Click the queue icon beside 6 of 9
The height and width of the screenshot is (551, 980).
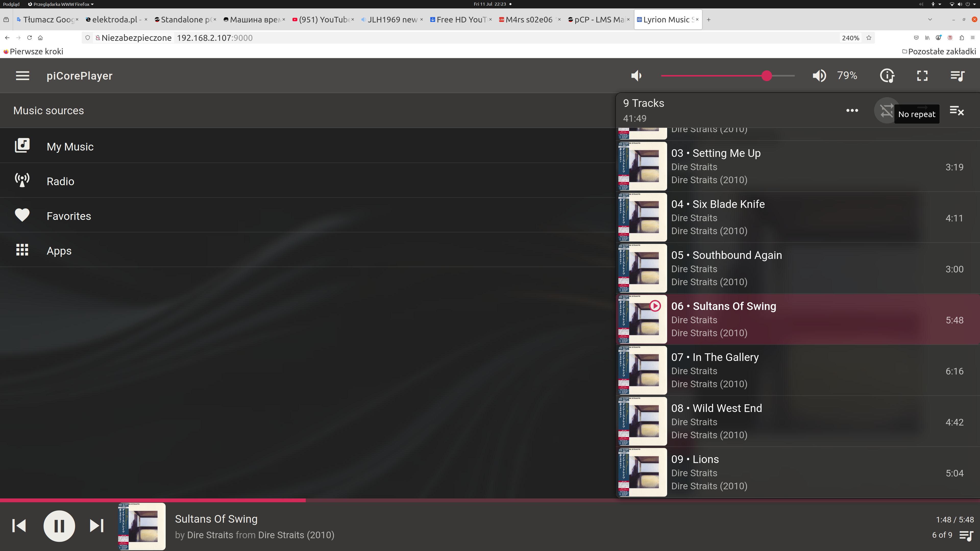966,535
